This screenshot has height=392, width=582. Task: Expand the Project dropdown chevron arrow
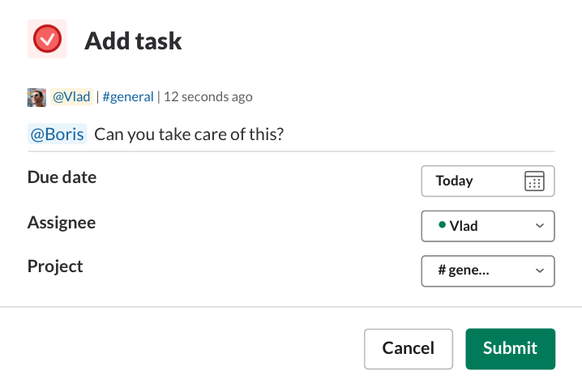540,271
